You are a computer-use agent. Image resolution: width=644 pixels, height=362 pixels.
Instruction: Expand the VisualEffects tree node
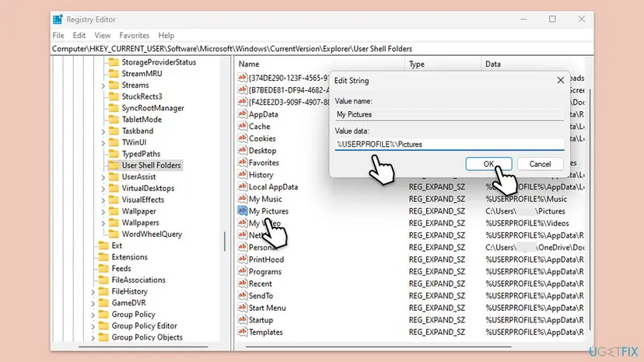[103, 200]
